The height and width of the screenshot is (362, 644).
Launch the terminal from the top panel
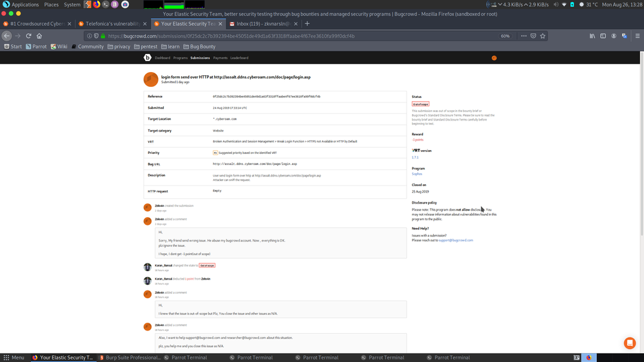106,5
